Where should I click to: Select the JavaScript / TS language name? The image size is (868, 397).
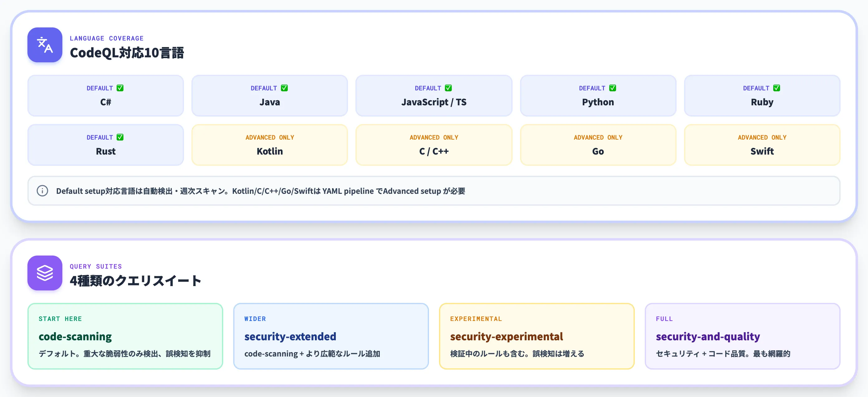point(434,102)
